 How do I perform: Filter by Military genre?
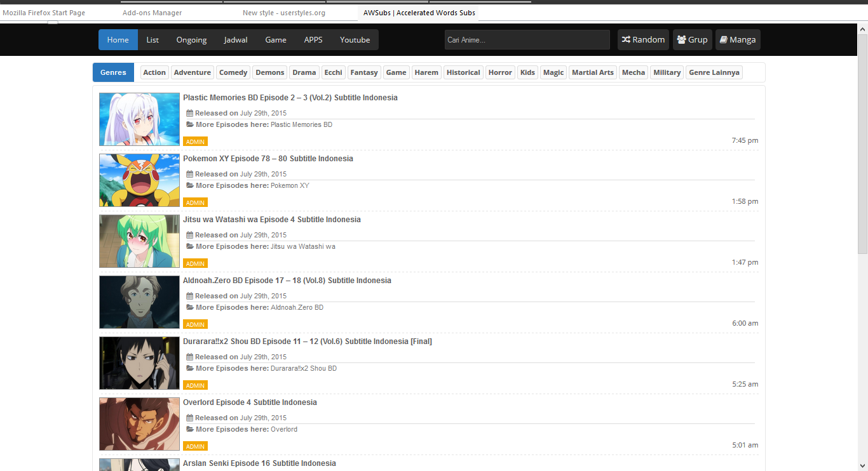click(x=667, y=72)
